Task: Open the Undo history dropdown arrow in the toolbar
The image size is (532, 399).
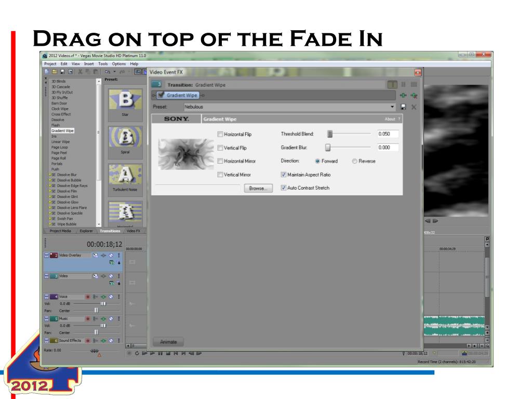Action: (114, 72)
